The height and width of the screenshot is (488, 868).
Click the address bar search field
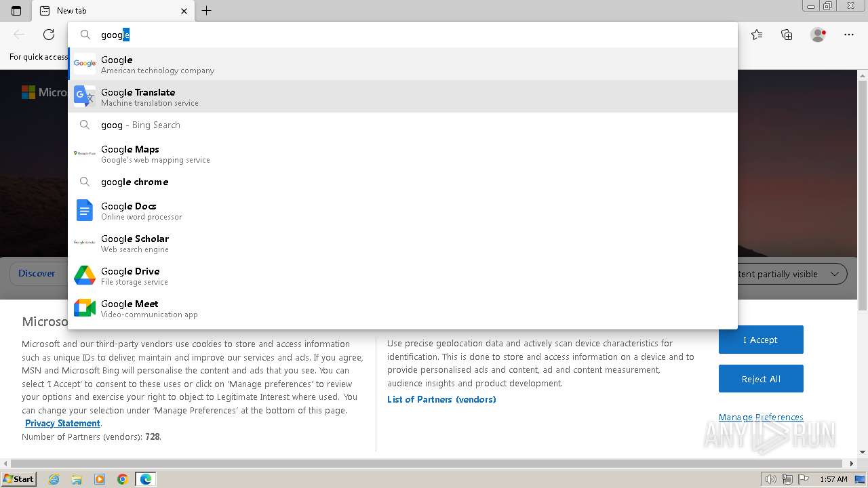point(403,35)
